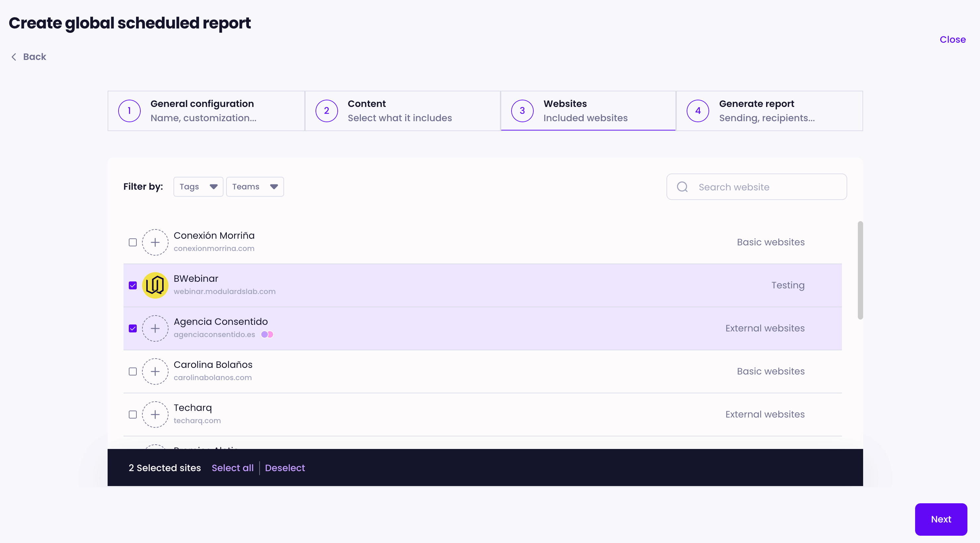Click the Back chevron arrow icon
Image resolution: width=980 pixels, height=543 pixels.
tap(14, 57)
